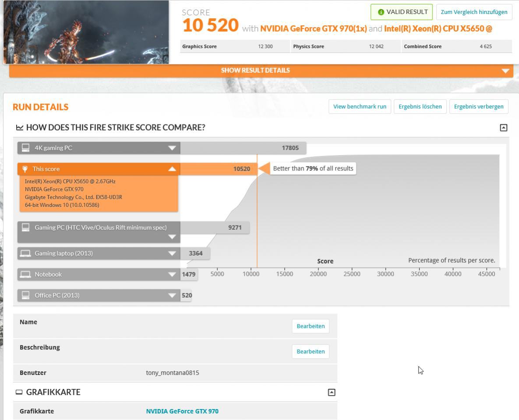519x420 pixels.
Task: Click the 45000 tick label on the score axis
Action: point(486,274)
